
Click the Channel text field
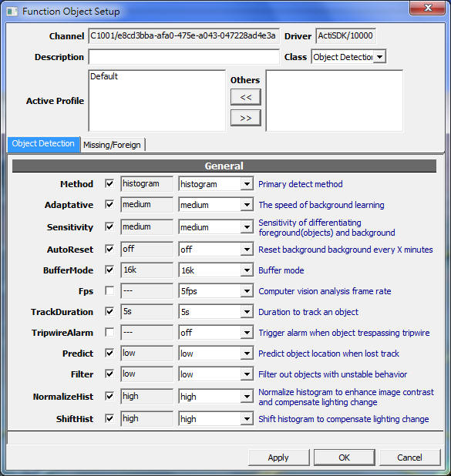point(183,36)
